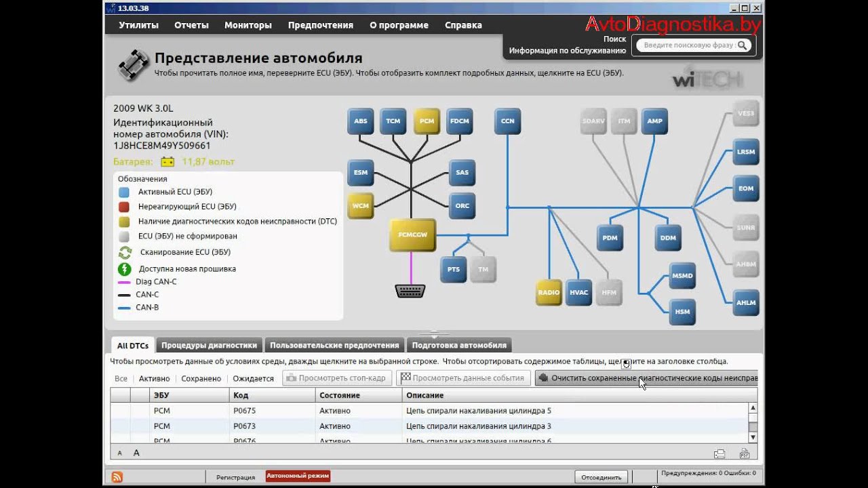Click the Регистрация button

(236, 477)
